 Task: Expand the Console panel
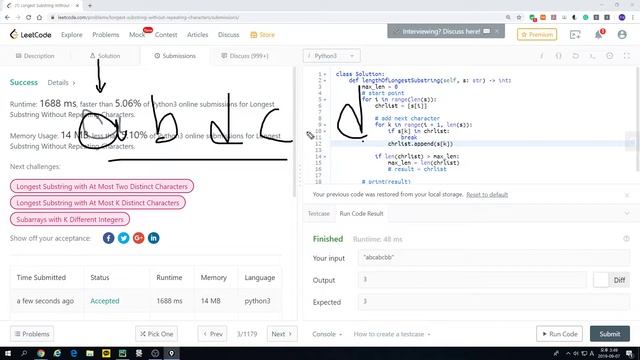tap(327, 334)
